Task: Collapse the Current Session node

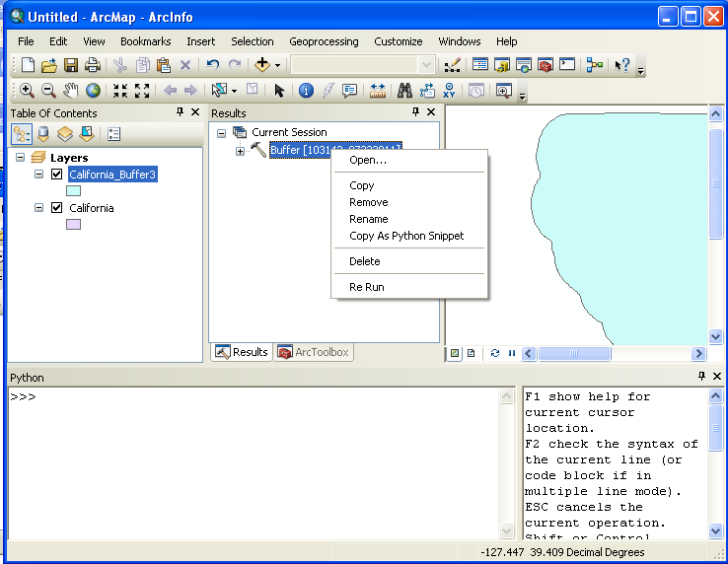Action: click(x=222, y=132)
